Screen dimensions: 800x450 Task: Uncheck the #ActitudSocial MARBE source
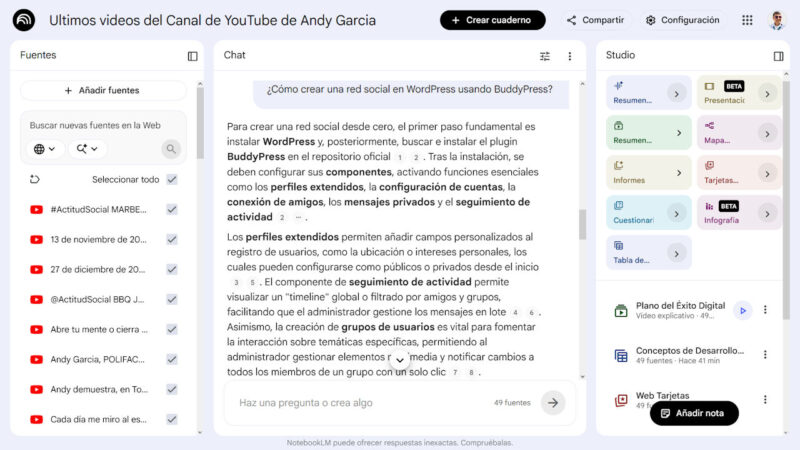(x=172, y=210)
